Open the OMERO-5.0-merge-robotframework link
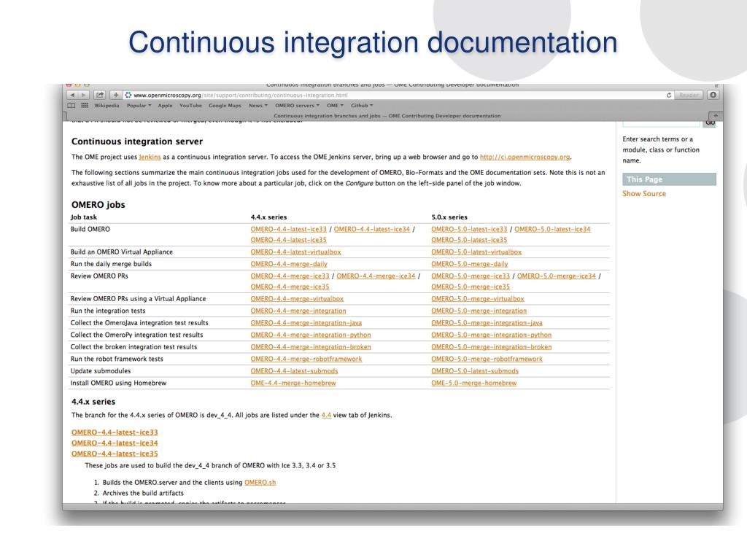 click(x=487, y=359)
